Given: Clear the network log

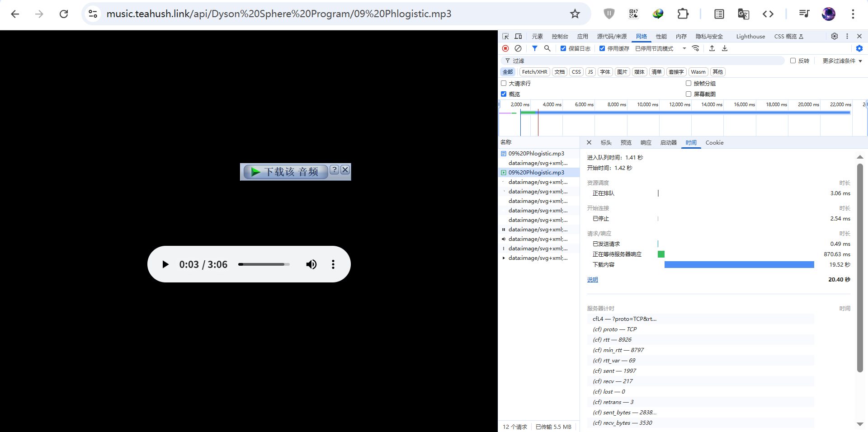Looking at the screenshot, I should [518, 48].
